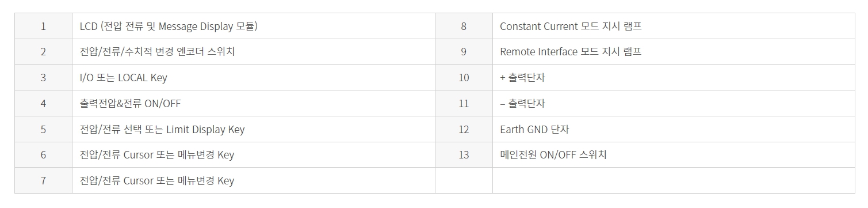Click row 6 Cursor 또는 메뉴변경 Key text
Viewport: 868px width, 208px height.
pyautogui.click(x=157, y=155)
